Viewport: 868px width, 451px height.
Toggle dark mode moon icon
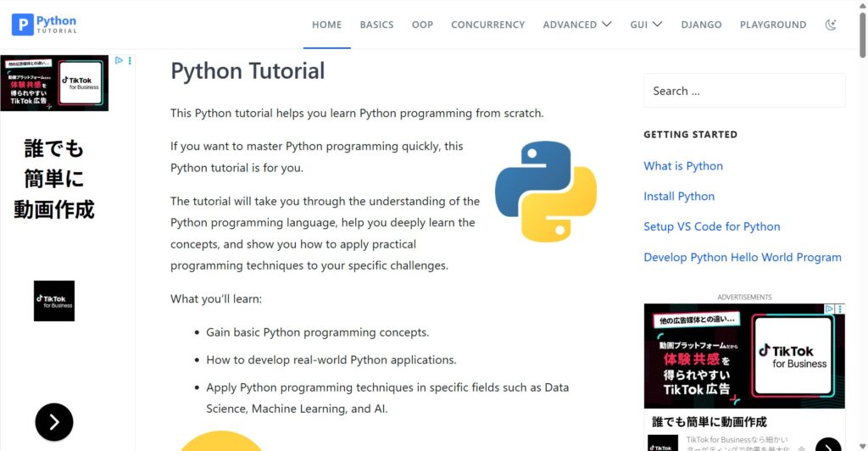831,25
